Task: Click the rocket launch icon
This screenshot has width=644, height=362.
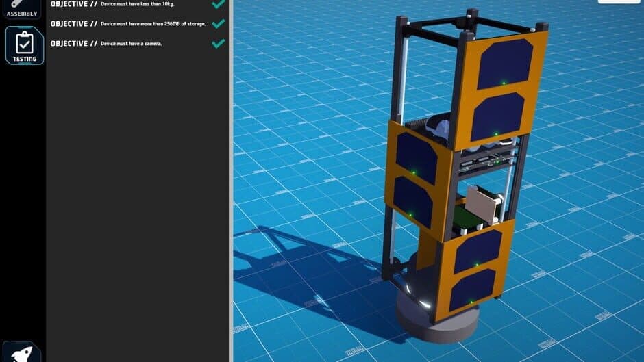Action: [22, 352]
